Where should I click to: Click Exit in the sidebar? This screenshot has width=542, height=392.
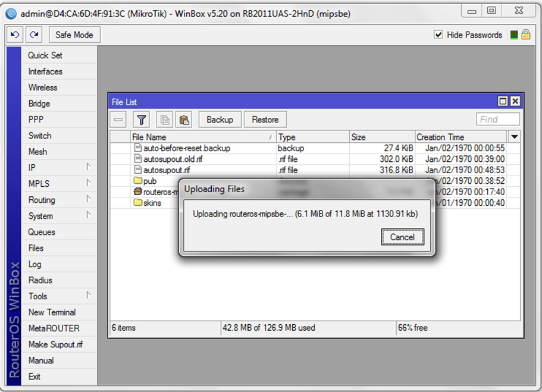[59, 377]
